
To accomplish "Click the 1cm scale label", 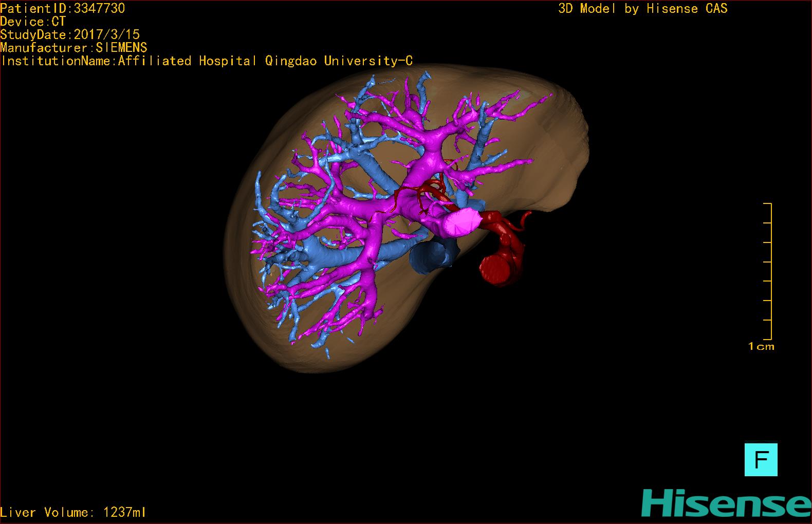I will click(761, 346).
